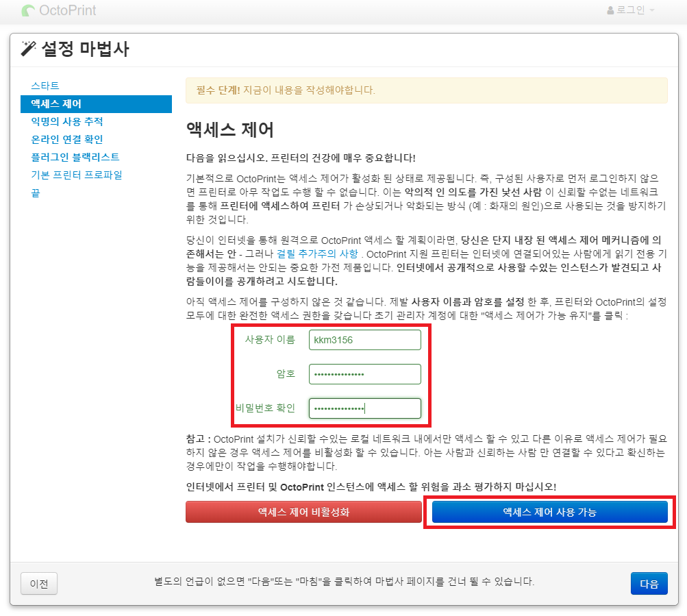
Task: Click the 액세스 제어 heading
Action: (x=230, y=130)
